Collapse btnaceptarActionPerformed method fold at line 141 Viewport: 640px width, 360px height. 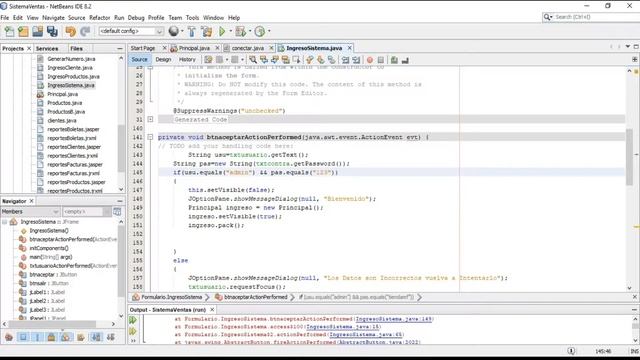pos(150,137)
